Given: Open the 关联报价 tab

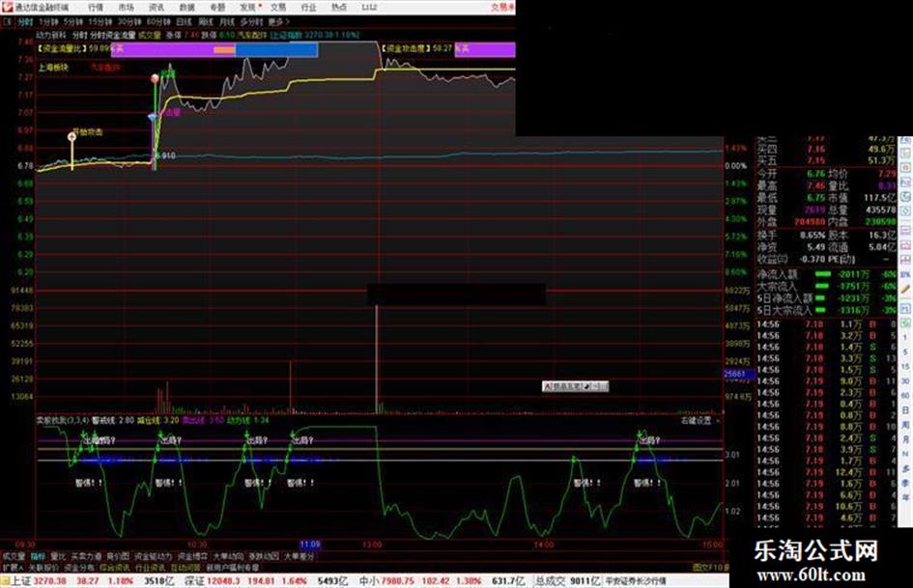Looking at the screenshot, I should [x=43, y=568].
